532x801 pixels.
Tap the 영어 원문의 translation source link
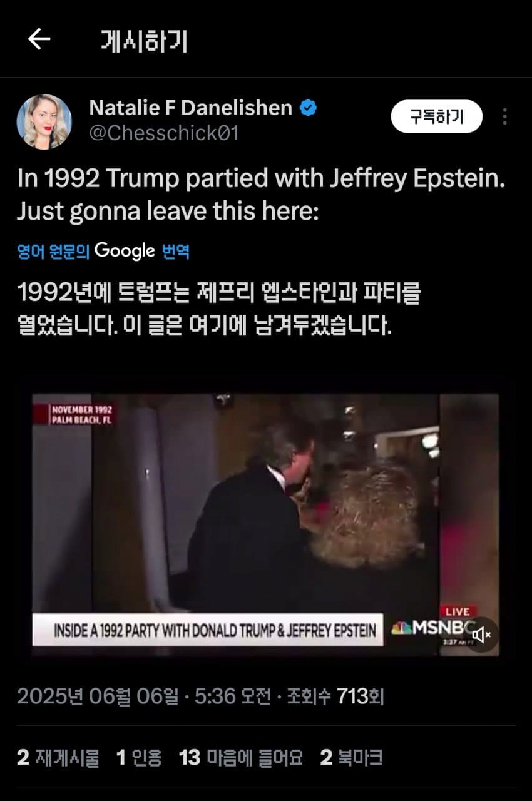tap(53, 252)
